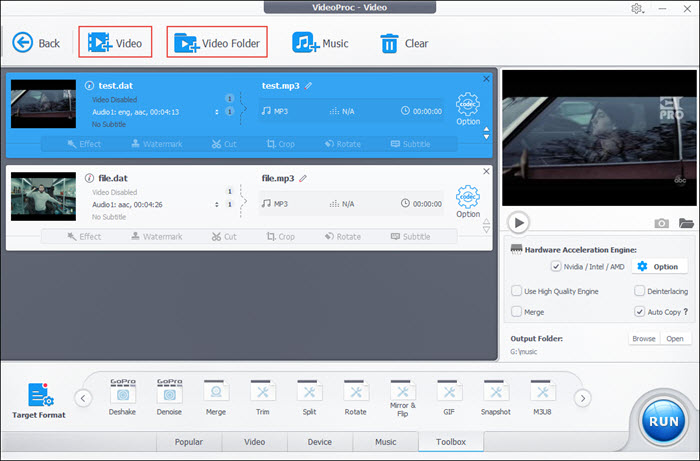Open Watermark for file.dat

157,236
